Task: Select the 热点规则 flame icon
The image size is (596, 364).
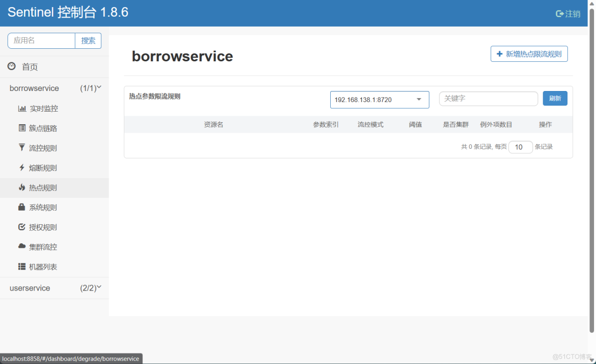Action: (x=22, y=187)
